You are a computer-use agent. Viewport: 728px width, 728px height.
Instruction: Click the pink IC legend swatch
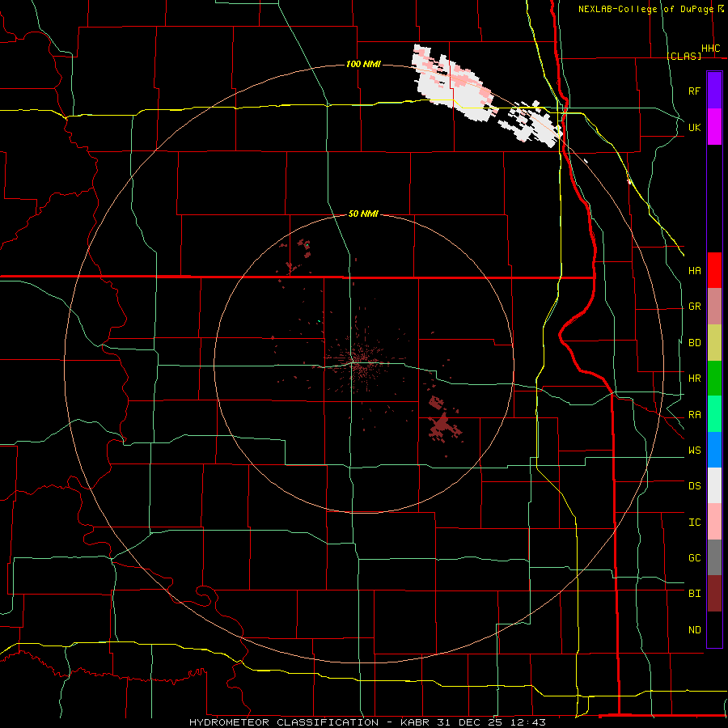coord(714,522)
